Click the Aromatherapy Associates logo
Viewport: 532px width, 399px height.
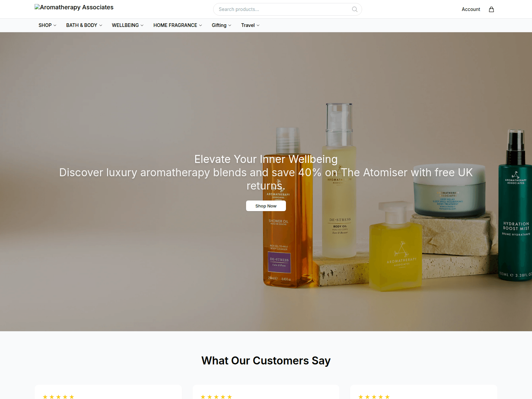pos(74,7)
